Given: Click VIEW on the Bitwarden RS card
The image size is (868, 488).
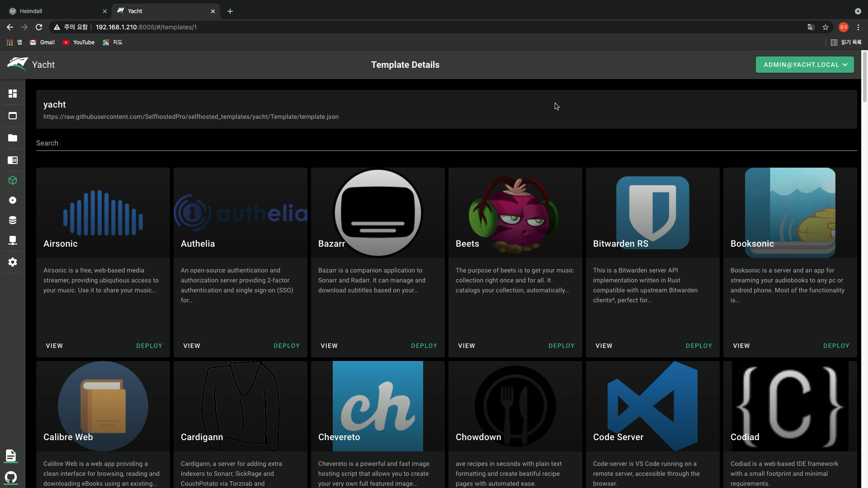Looking at the screenshot, I should [x=604, y=346].
